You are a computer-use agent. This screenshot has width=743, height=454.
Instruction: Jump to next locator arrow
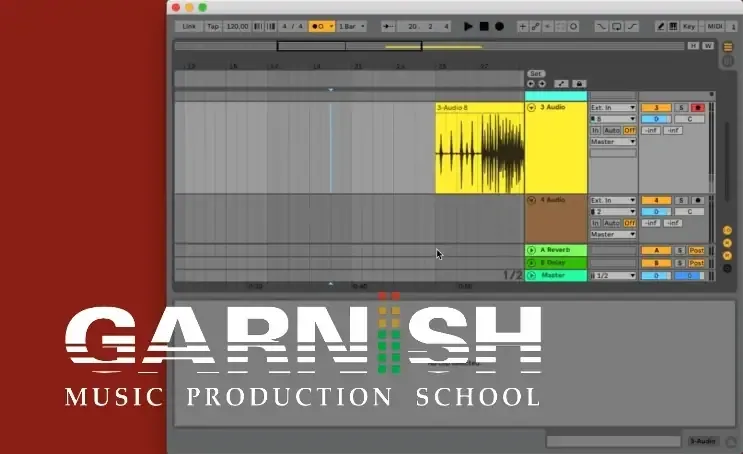(x=542, y=84)
